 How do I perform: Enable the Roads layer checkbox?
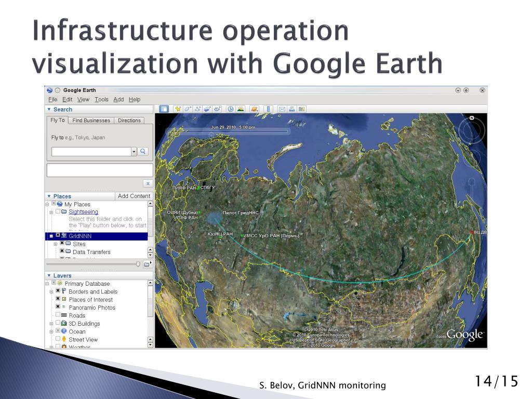[x=58, y=314]
